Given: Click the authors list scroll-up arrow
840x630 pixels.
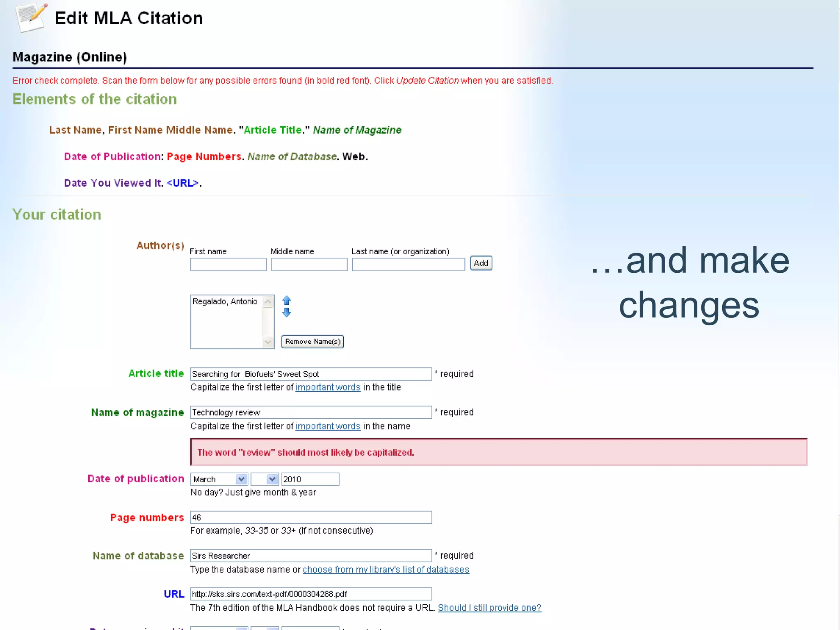Looking at the screenshot, I should [268, 302].
